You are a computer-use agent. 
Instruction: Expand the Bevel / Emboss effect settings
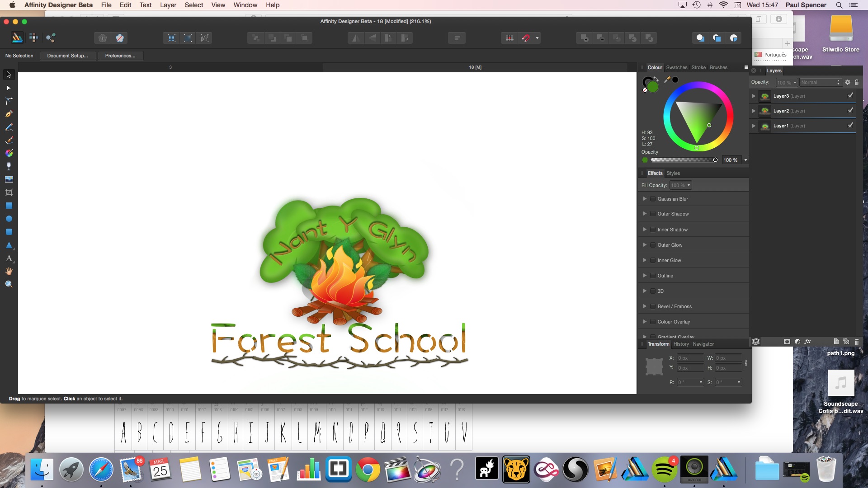(645, 306)
